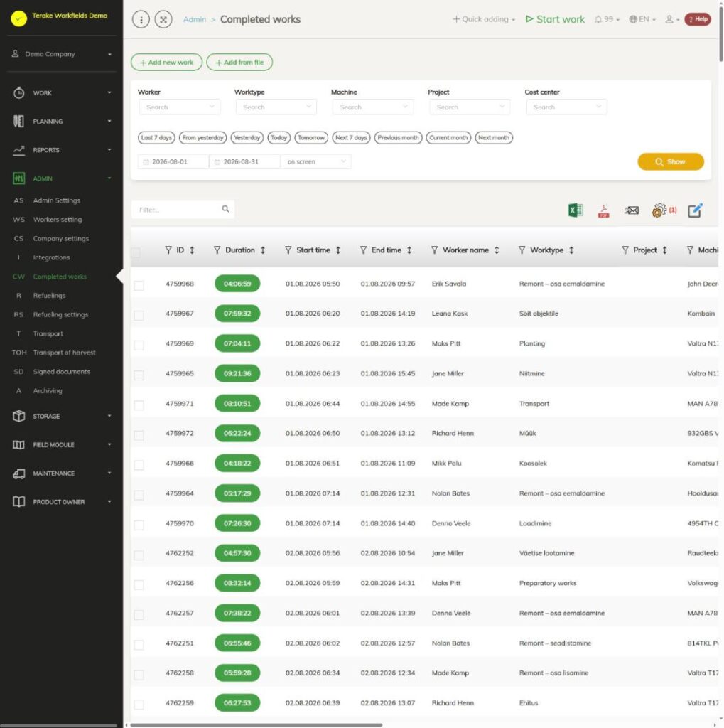Screen dimensions: 724x728
Task: Sort by End time arrows
Action: [409, 250]
